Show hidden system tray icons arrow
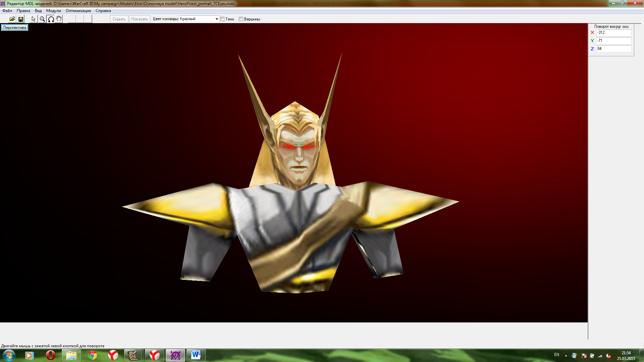 tap(566, 356)
